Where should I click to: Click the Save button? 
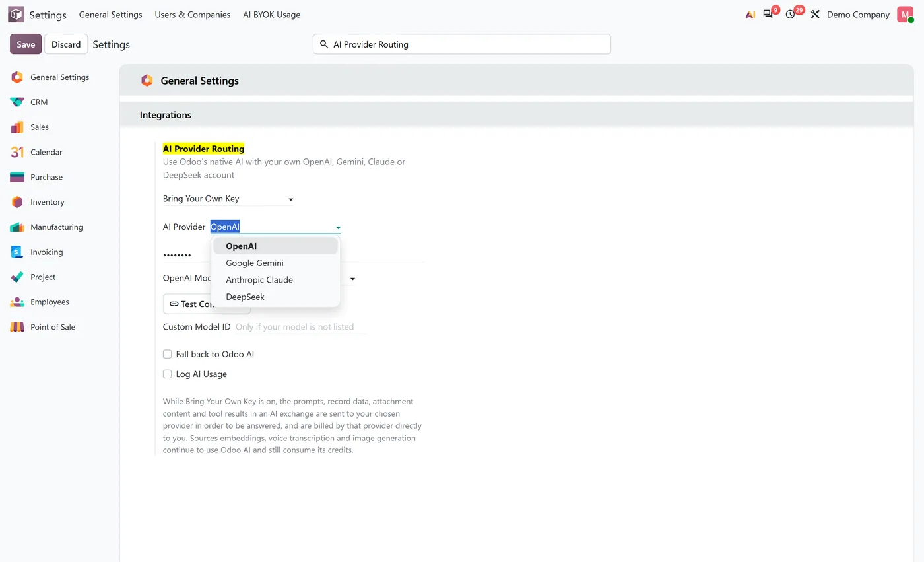tap(26, 44)
